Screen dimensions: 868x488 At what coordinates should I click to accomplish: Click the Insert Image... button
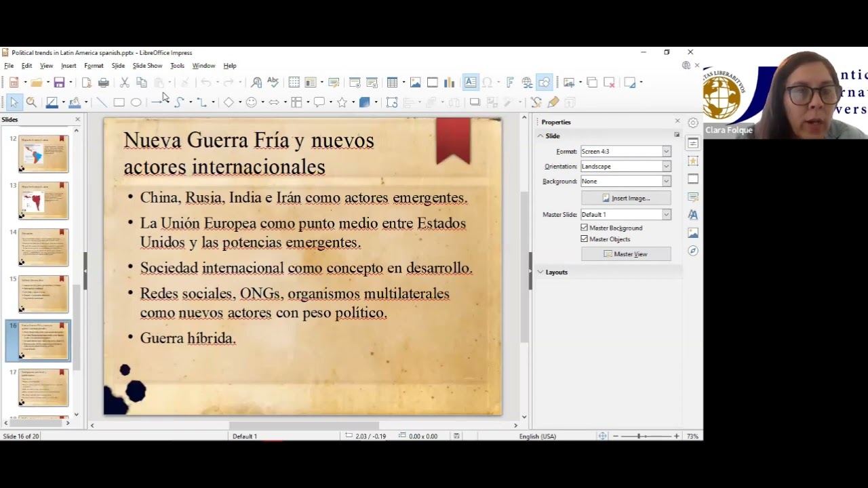pyautogui.click(x=626, y=198)
